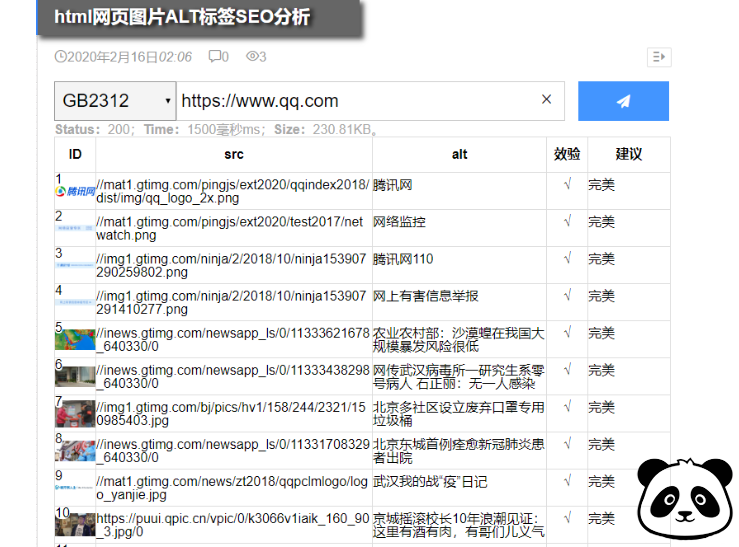The height and width of the screenshot is (547, 739).
Task: Click the 'Size: 230.81KB' text
Action: [326, 130]
